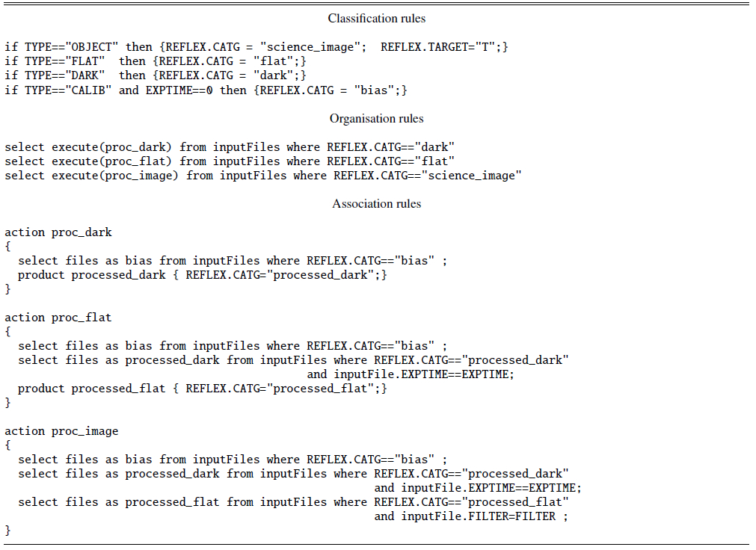Click the Organisation rules heading

point(377,119)
